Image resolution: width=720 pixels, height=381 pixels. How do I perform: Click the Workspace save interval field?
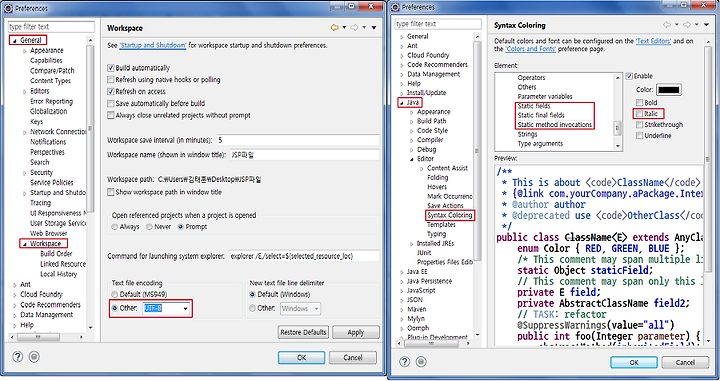[298, 140]
